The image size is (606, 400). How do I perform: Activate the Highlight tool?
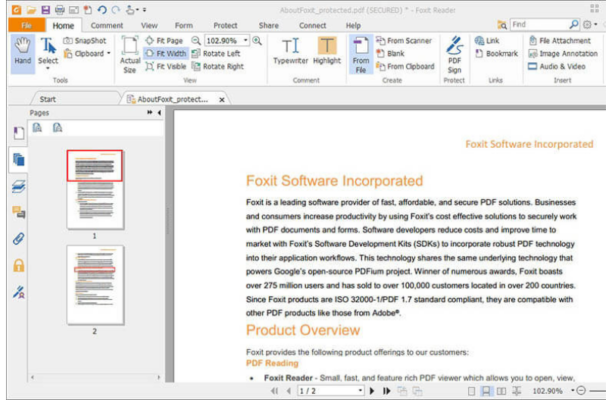[327, 52]
